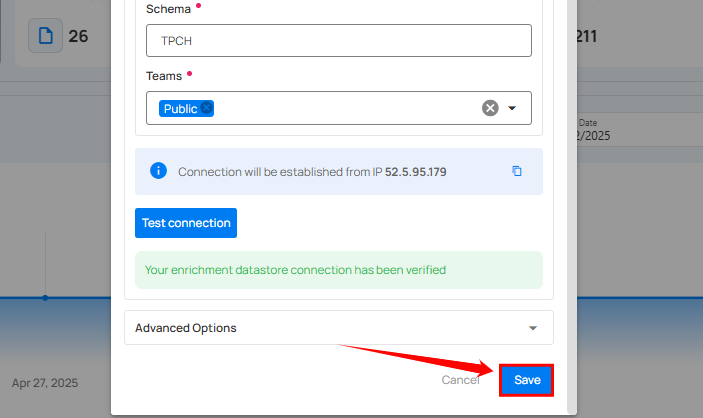The width and height of the screenshot is (703, 418).
Task: Select the Public team tag label
Action: point(180,108)
